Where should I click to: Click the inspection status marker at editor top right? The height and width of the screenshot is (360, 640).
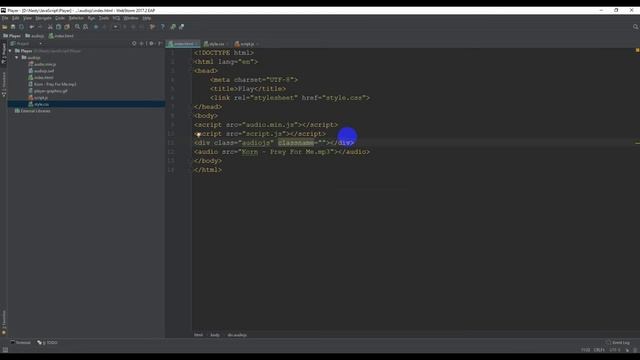[x=637, y=50]
